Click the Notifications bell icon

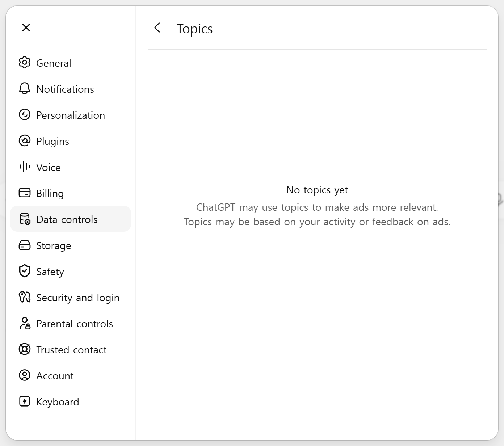click(25, 89)
